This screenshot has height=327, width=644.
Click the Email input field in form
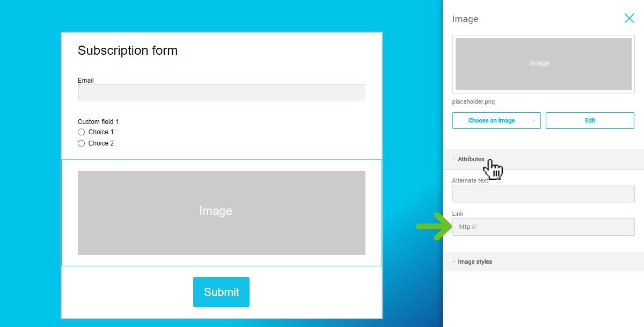tap(221, 92)
